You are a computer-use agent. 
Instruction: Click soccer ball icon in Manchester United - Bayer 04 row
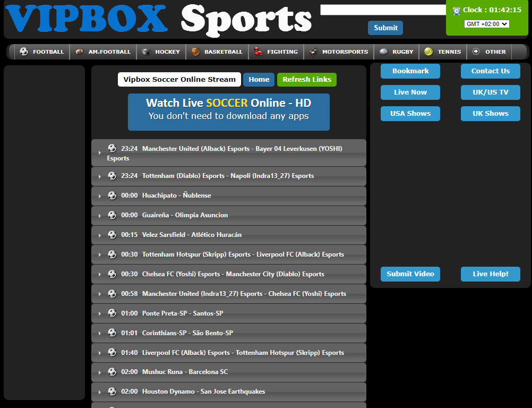[112, 148]
